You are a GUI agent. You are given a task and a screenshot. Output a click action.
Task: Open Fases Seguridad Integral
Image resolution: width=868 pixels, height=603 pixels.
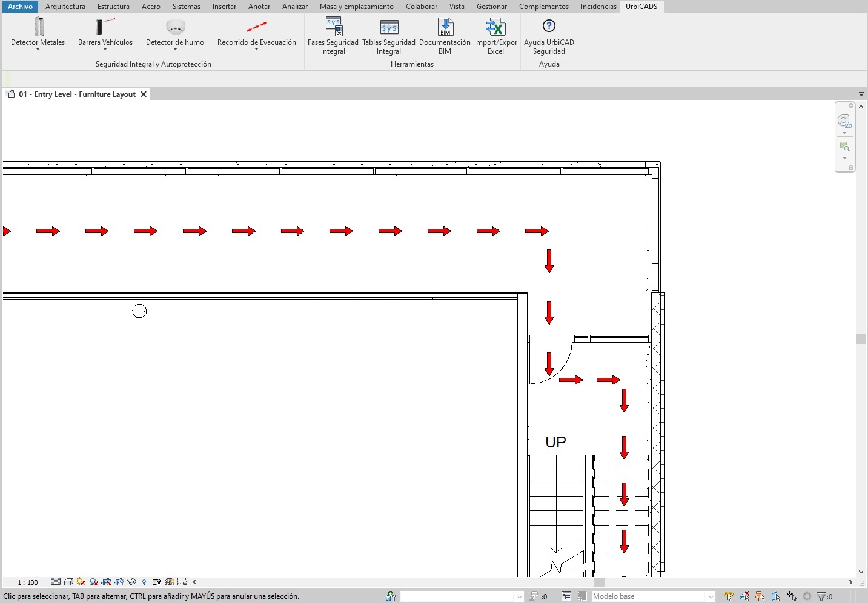(333, 36)
